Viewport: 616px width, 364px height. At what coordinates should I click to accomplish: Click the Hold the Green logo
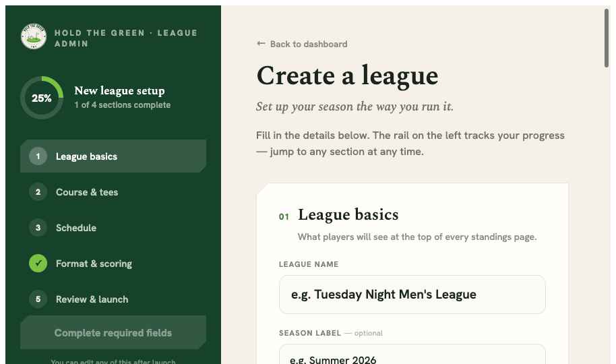click(34, 36)
